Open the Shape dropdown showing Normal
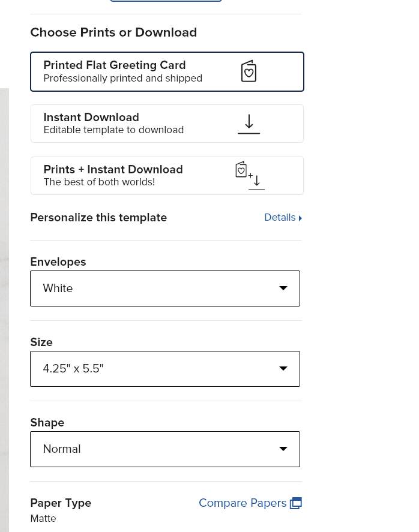 pyautogui.click(x=165, y=449)
